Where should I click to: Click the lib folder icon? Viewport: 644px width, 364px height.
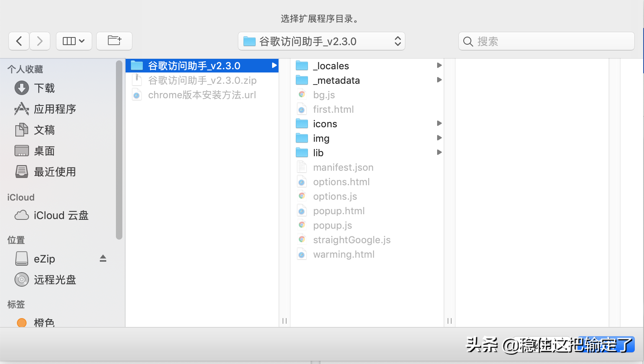[302, 153]
